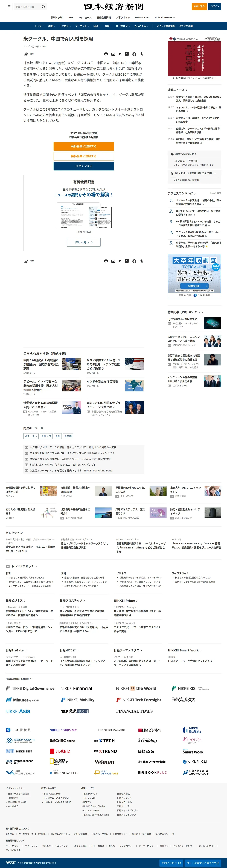Open the top share icon above the article

(141, 54)
